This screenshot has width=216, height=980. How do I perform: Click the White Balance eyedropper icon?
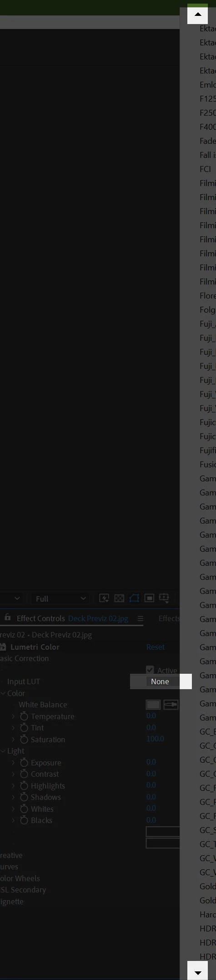click(x=171, y=705)
